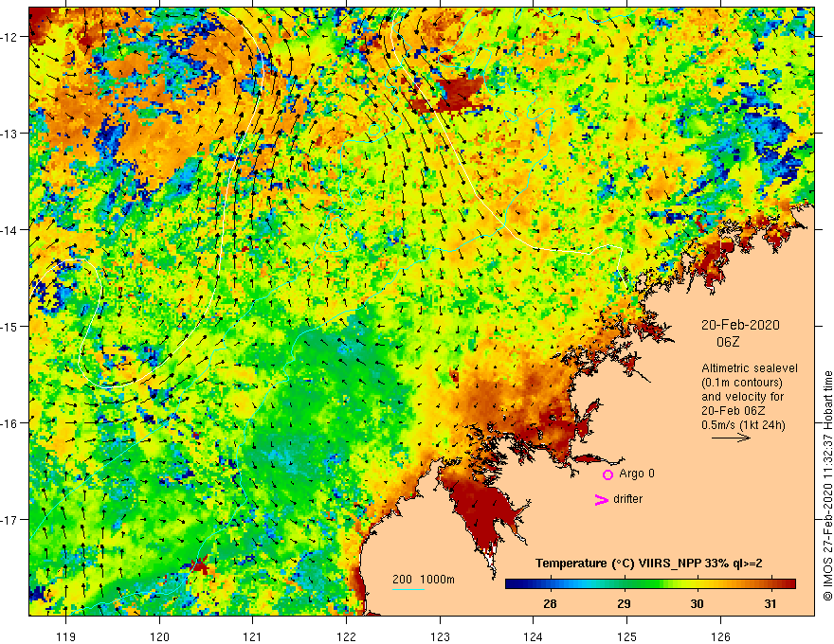Click the "and velocity for" caption line
Screen dimensions: 834x644
point(742,397)
